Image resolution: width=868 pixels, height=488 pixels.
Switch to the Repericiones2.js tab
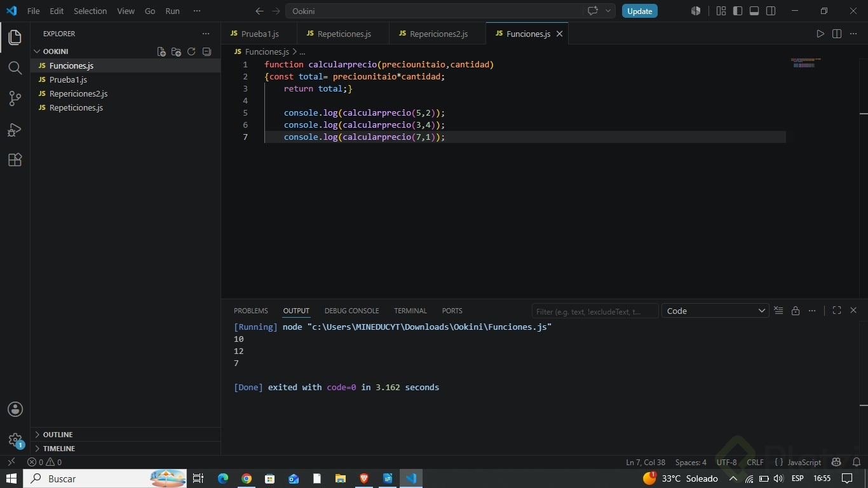click(438, 34)
